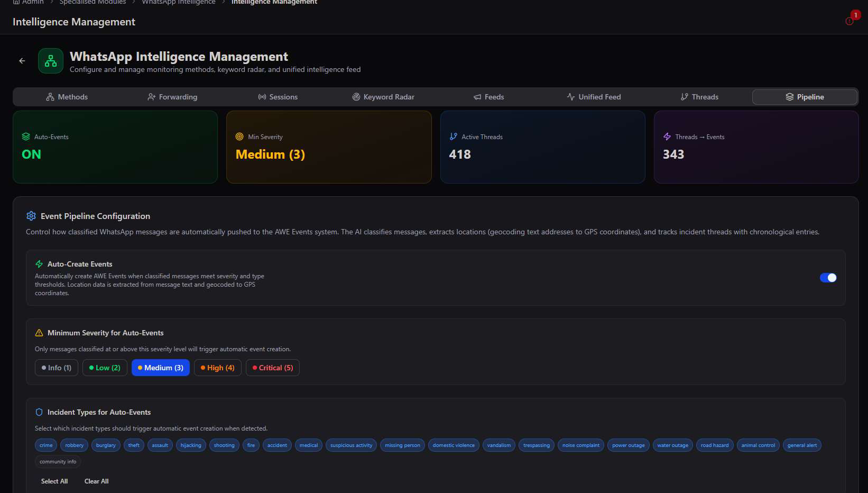Switch to the Methods tab
Screen dimensions: 868x493
67,97
